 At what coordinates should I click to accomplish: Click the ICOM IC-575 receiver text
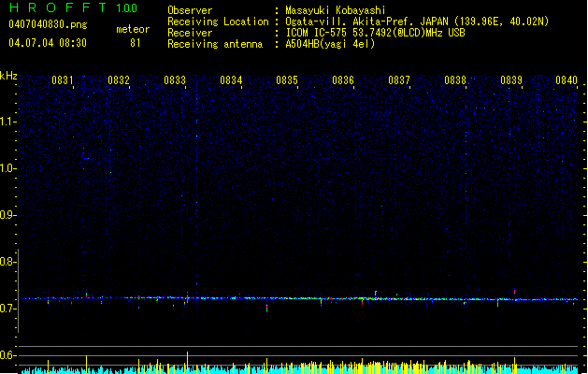click(x=375, y=33)
